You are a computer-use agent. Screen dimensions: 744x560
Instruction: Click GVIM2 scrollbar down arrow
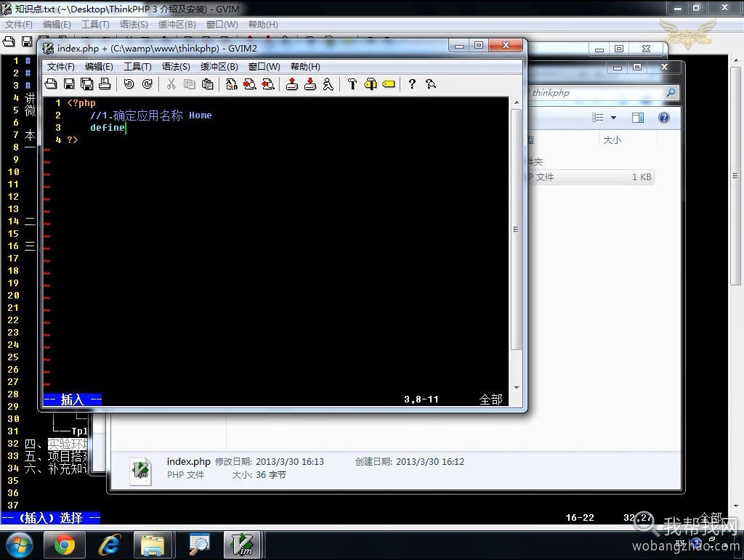click(x=517, y=388)
